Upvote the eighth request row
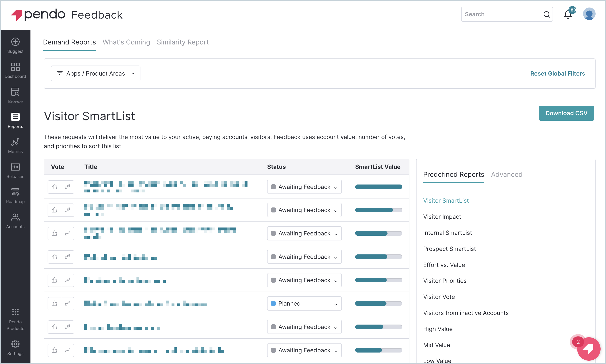 coord(54,350)
